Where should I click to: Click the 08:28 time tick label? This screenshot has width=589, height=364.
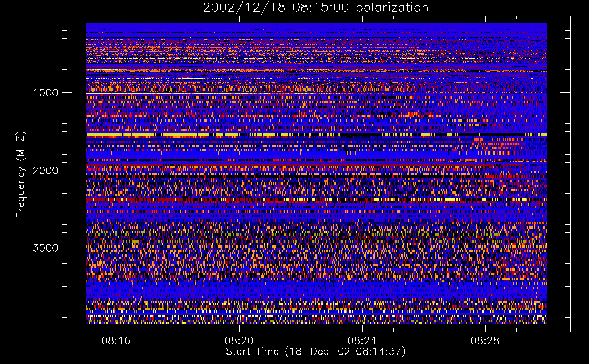tap(485, 341)
